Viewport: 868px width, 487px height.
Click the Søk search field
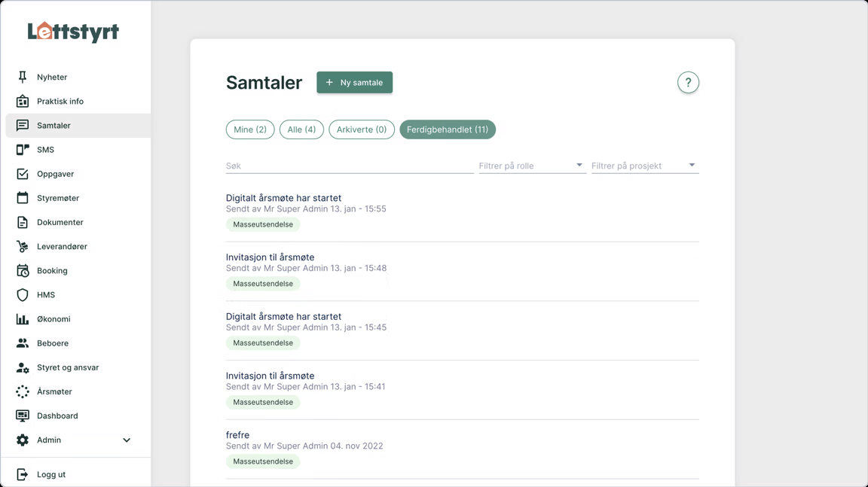coord(349,166)
